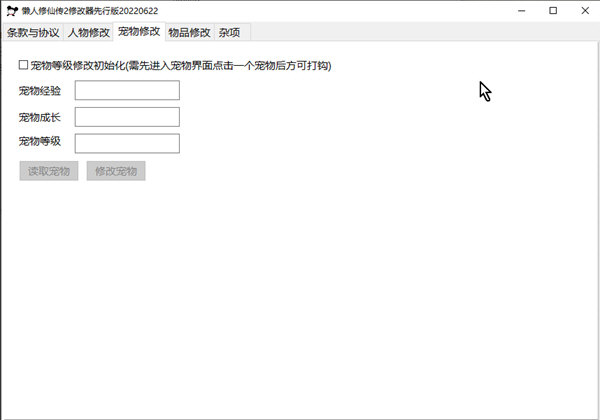This screenshot has height=420, width=600.
Task: Open the 条款与协议 tab
Action: point(33,33)
